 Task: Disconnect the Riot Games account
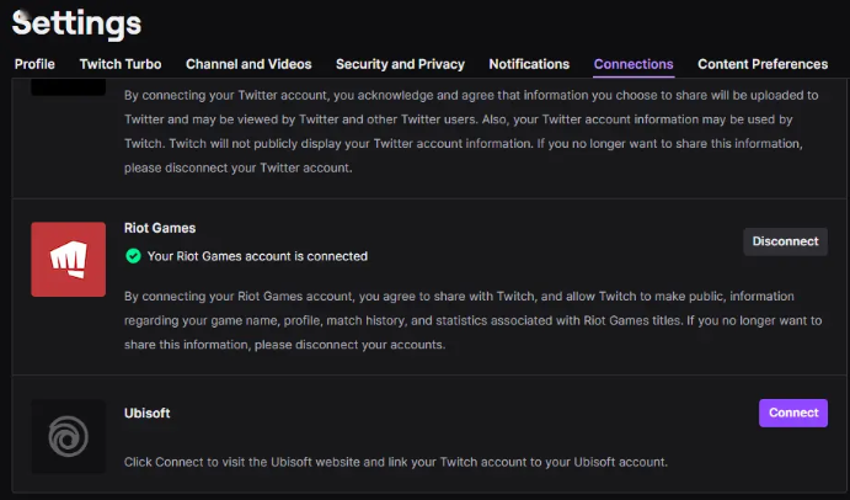point(785,241)
